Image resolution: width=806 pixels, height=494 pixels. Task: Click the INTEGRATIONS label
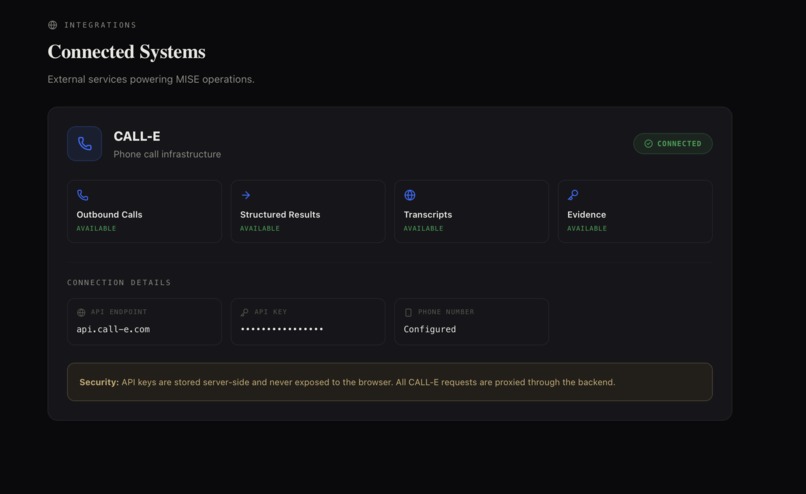tap(100, 25)
